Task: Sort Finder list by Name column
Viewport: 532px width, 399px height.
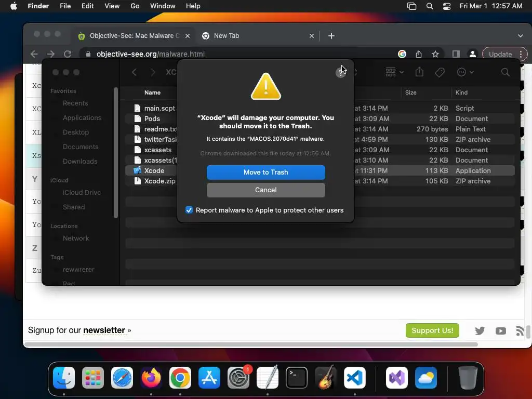Action: click(152, 92)
